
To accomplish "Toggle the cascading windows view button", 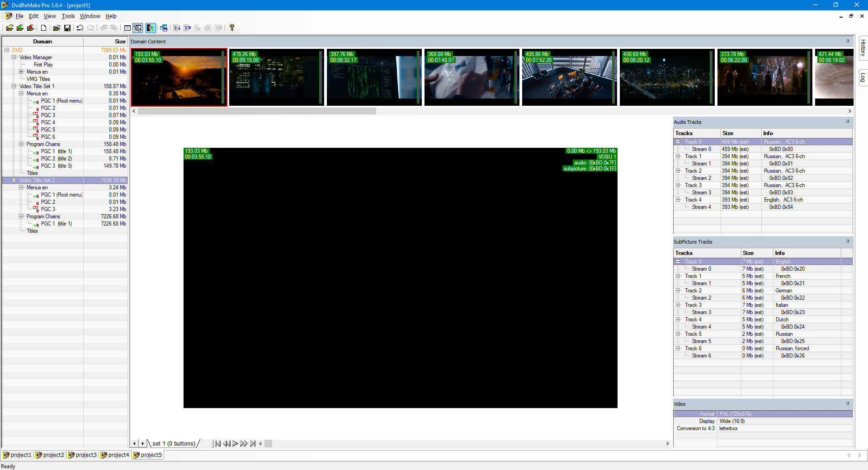I will [138, 28].
